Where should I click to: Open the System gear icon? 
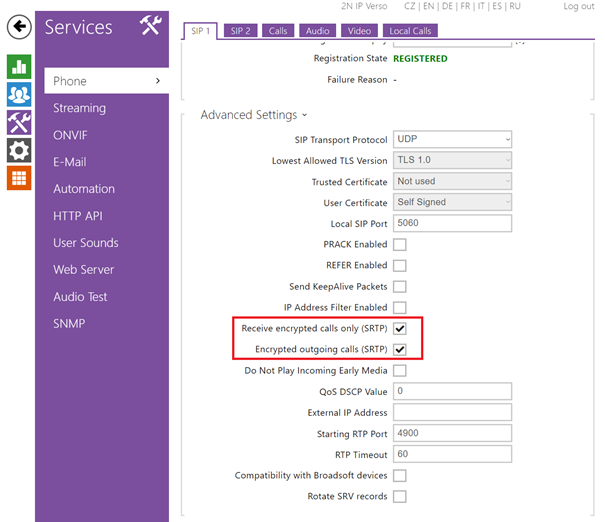18,151
